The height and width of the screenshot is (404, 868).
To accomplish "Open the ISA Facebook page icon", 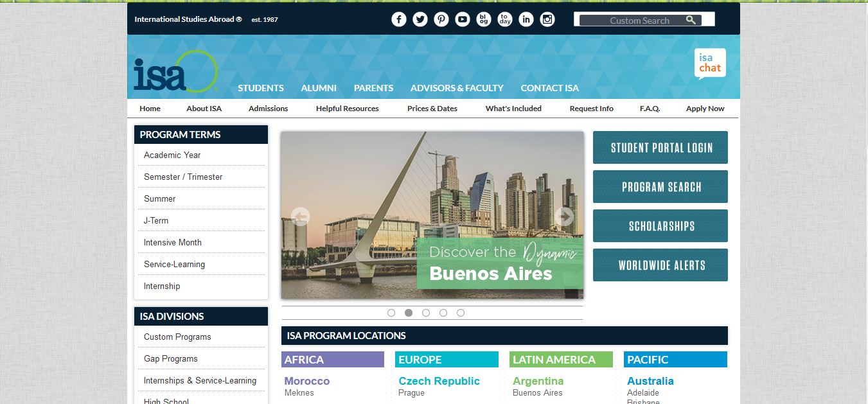I will (399, 19).
